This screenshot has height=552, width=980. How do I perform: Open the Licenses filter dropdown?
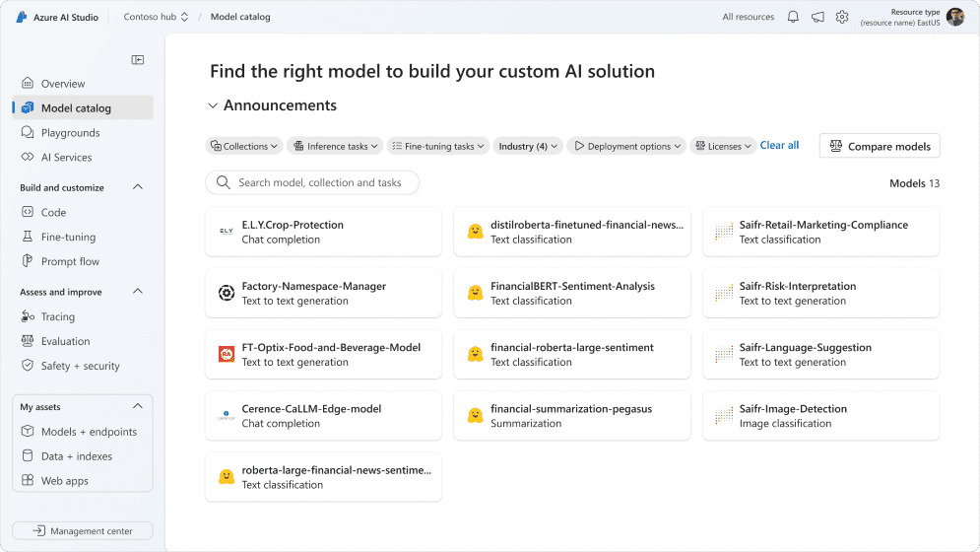click(x=723, y=146)
